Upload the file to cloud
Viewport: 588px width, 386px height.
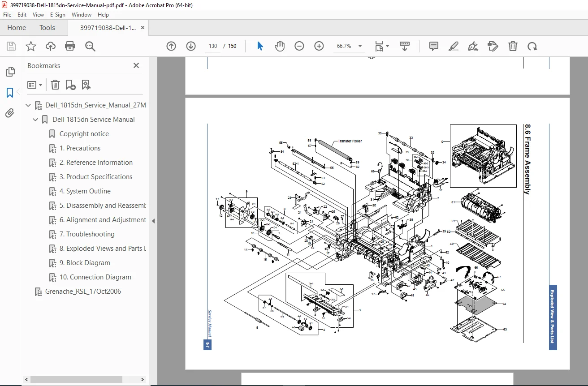click(51, 46)
